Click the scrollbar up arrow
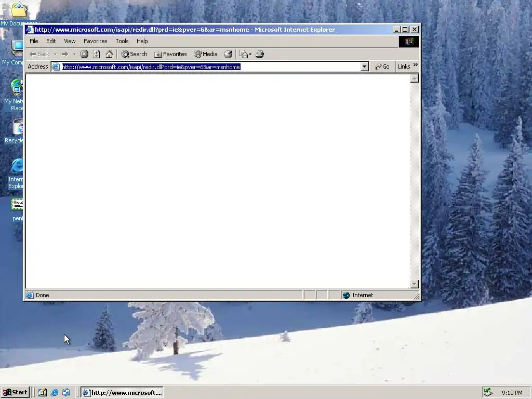The height and width of the screenshot is (399, 532). click(x=414, y=79)
